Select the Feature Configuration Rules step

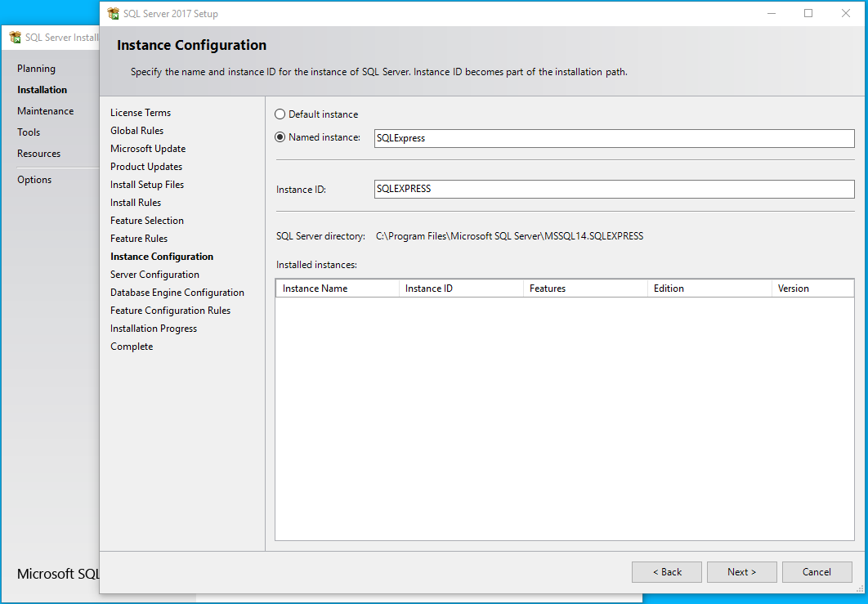click(x=171, y=311)
